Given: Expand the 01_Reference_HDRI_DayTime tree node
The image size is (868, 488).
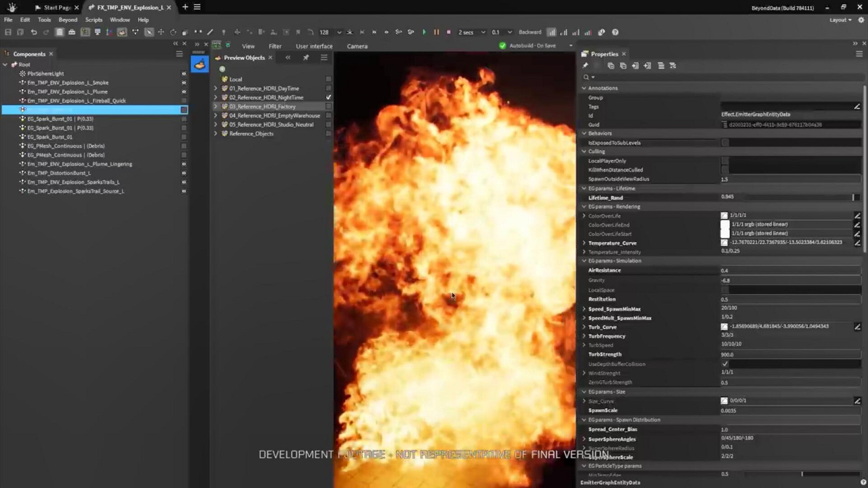Looking at the screenshot, I should [216, 88].
